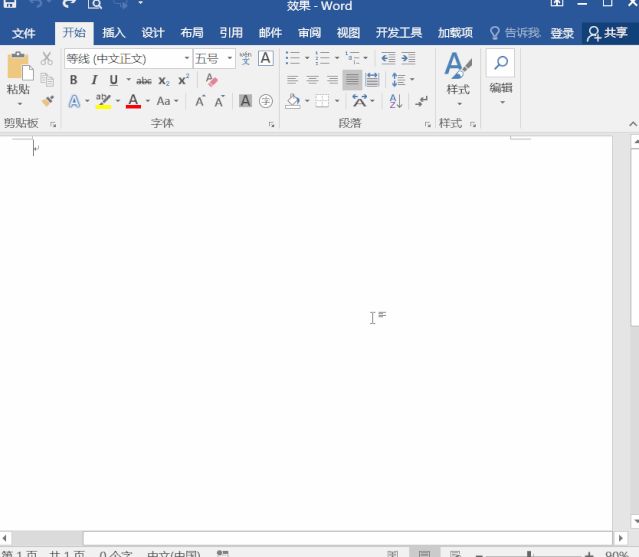This screenshot has width=639, height=557.
Task: Apply distributed alignment
Action: (372, 79)
